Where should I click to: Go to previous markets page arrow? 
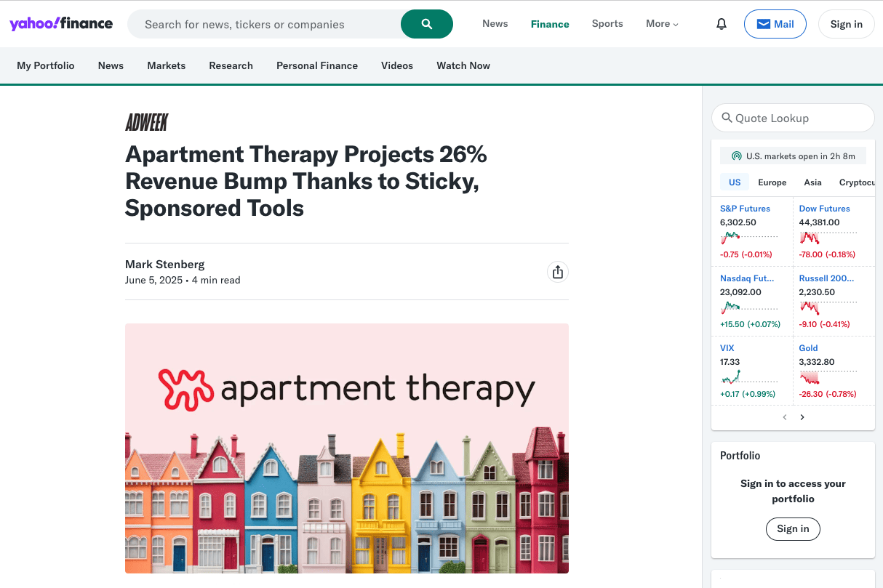[784, 417]
